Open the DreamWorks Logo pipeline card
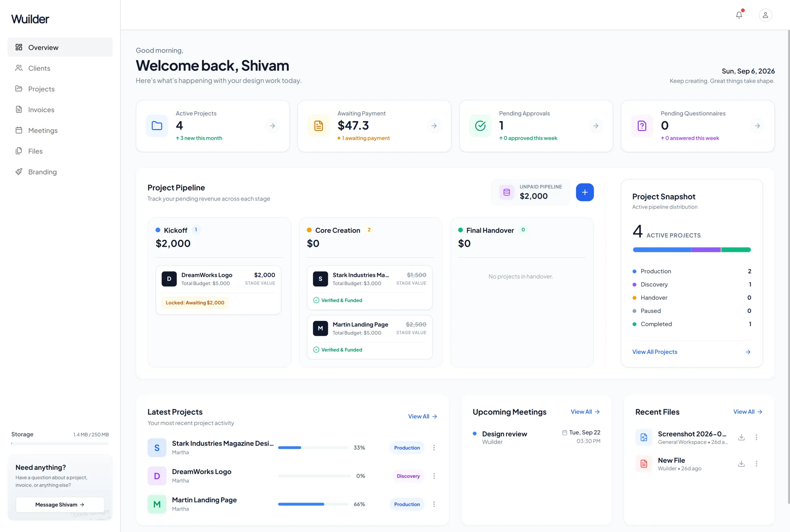790x532 pixels. (x=218, y=290)
